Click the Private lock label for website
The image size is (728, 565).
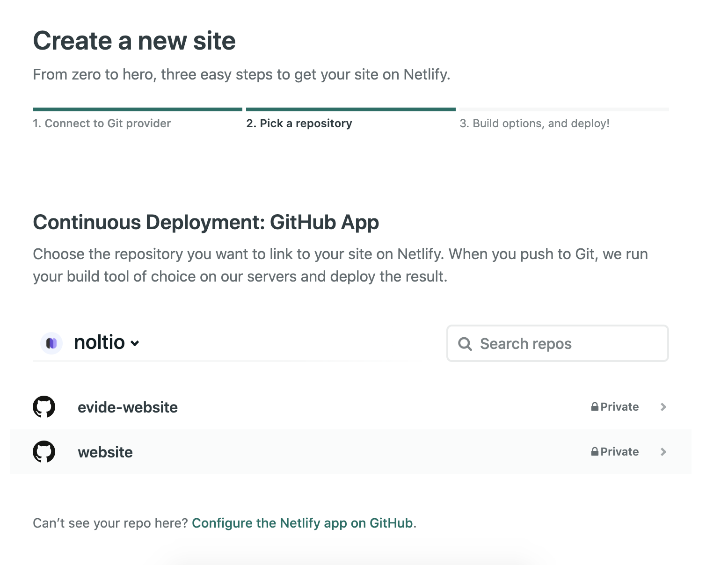click(x=615, y=452)
